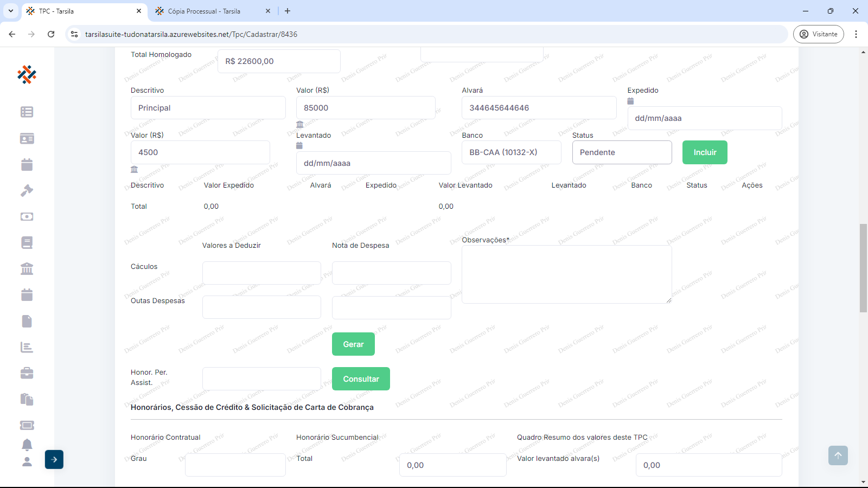Open a new browser tab
Screen dimensions: 868x488
288,11
